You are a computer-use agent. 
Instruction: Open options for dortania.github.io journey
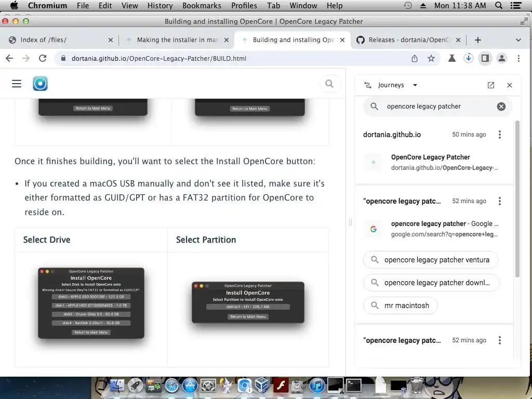pyautogui.click(x=499, y=135)
